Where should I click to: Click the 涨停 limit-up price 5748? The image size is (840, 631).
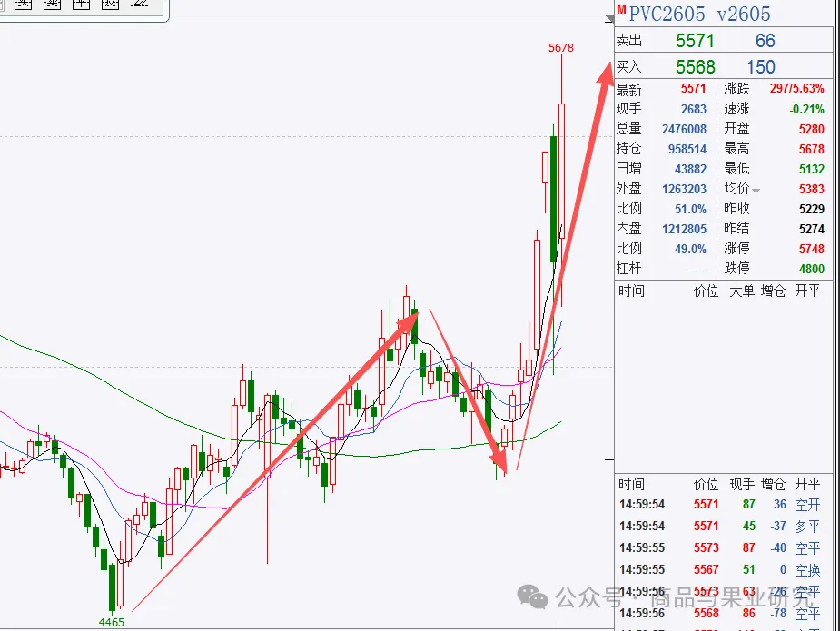click(811, 249)
